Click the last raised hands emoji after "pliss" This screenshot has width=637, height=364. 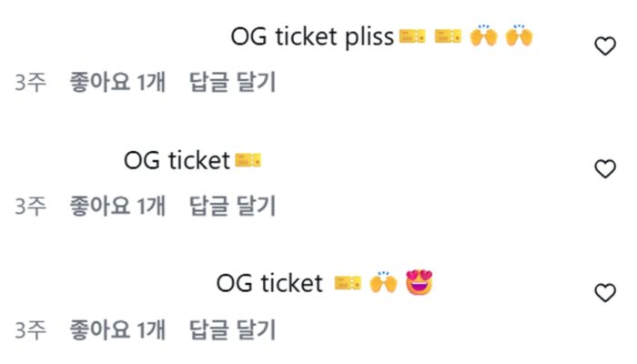(x=520, y=37)
